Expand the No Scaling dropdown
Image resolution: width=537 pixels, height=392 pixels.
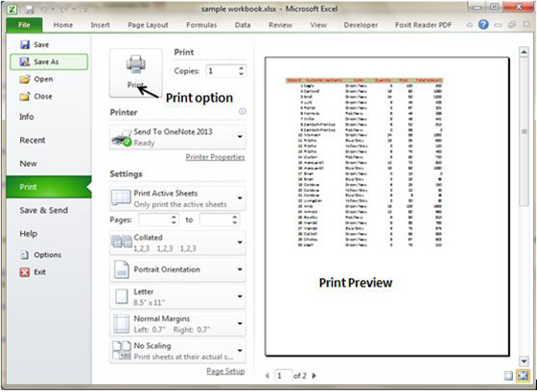coord(177,351)
